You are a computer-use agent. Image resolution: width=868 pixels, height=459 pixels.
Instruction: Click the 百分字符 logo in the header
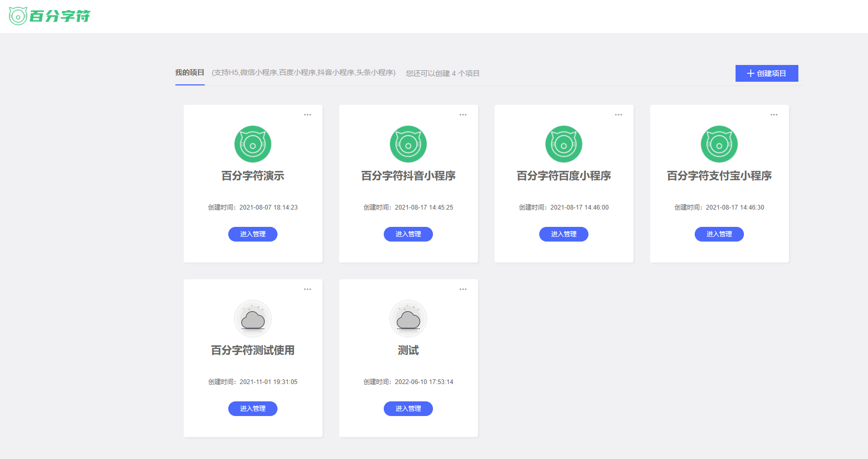(50, 16)
